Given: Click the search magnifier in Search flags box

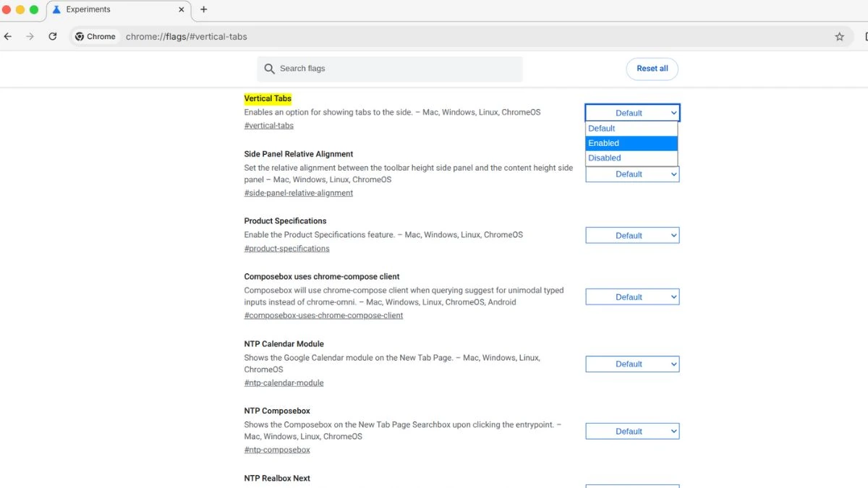Looking at the screenshot, I should point(269,69).
